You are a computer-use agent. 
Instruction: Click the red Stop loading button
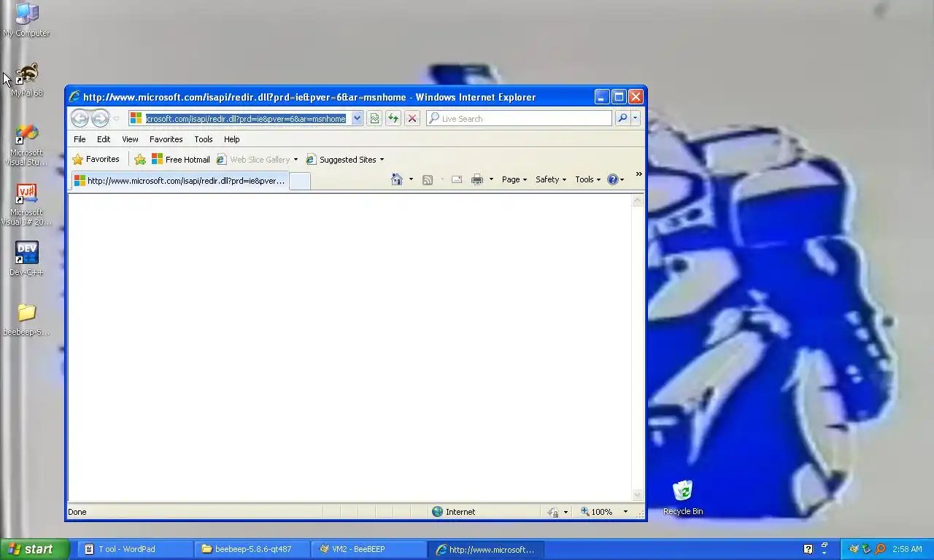[x=412, y=118]
